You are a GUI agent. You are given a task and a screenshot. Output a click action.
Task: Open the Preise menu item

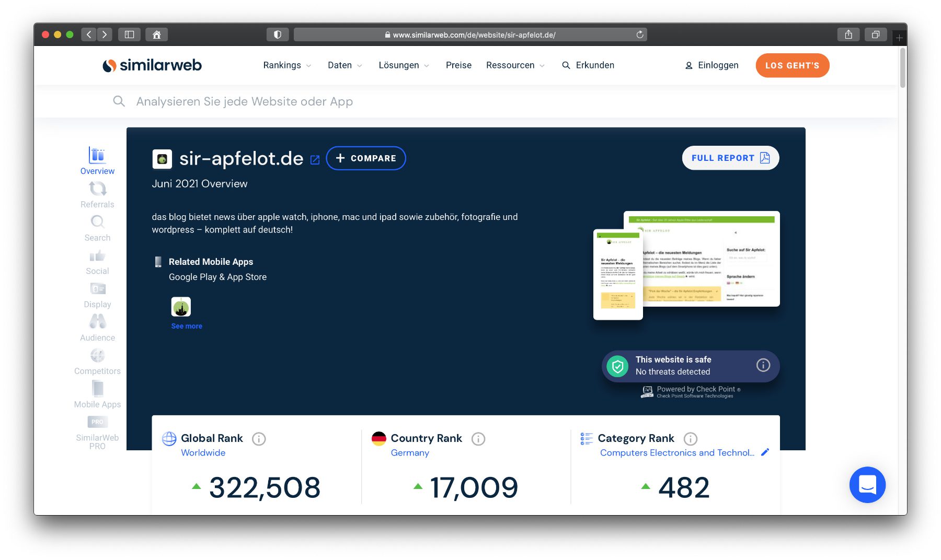coord(458,65)
